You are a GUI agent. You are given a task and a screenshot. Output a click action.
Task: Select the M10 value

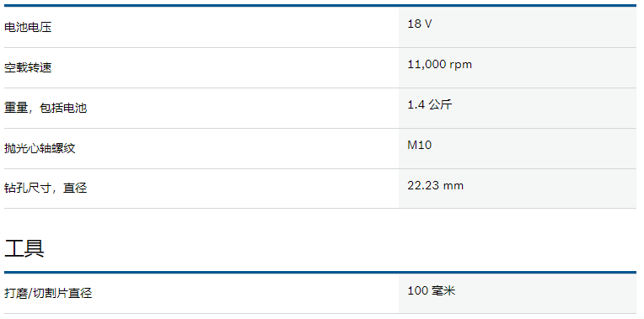pyautogui.click(x=419, y=145)
